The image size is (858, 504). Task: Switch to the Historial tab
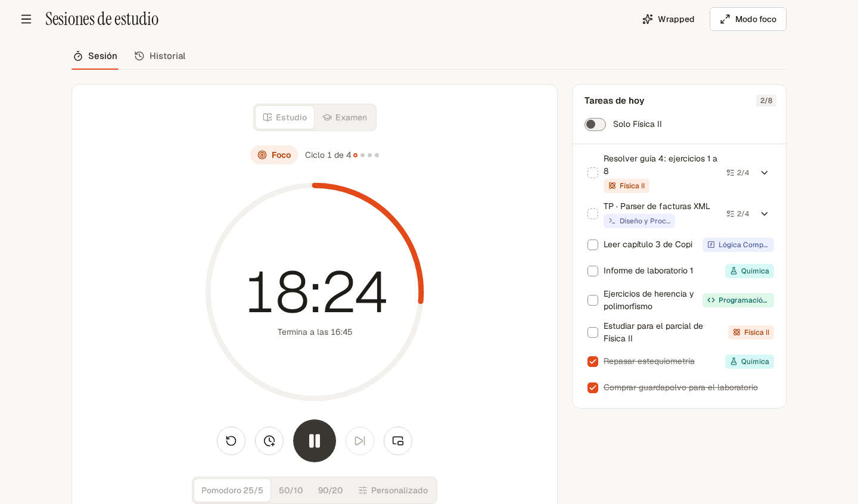click(160, 56)
